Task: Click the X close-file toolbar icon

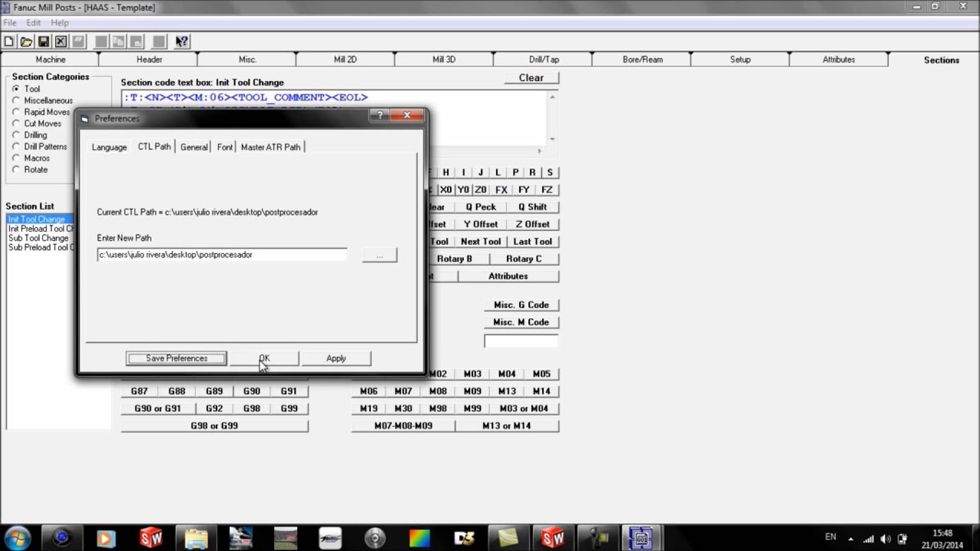Action: (x=60, y=41)
